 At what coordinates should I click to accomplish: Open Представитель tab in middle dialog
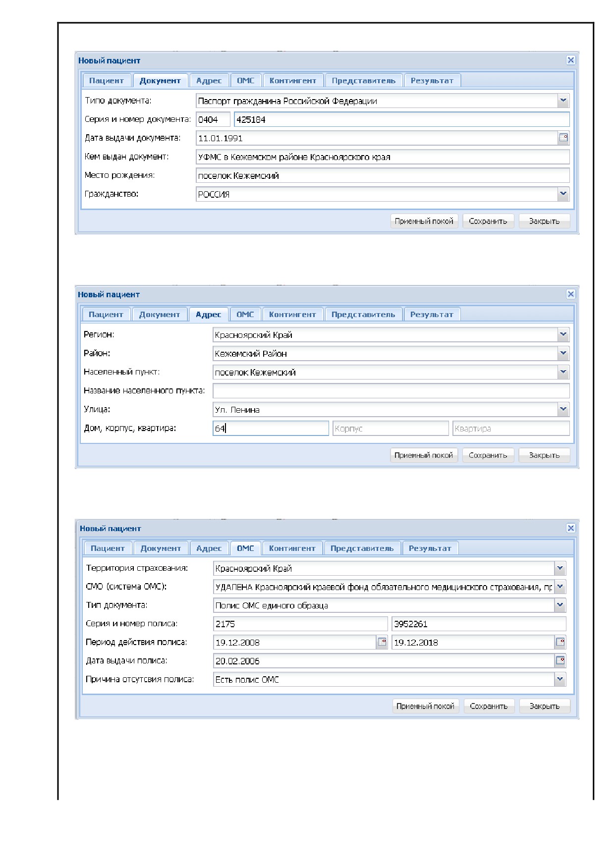(x=363, y=314)
